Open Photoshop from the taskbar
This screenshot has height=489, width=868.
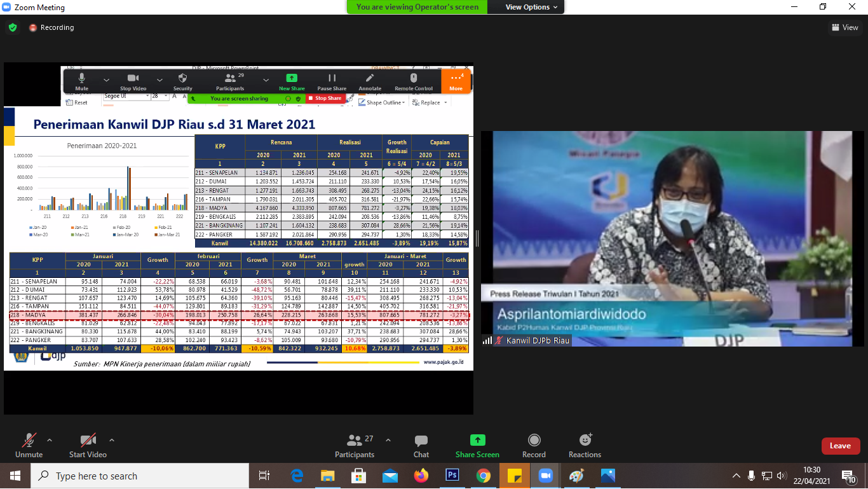pyautogui.click(x=452, y=476)
